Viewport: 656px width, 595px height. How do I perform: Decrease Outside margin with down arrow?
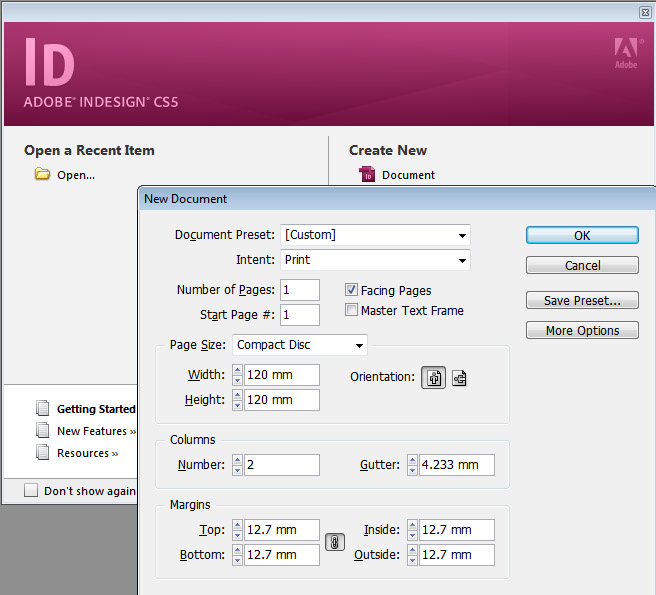412,560
